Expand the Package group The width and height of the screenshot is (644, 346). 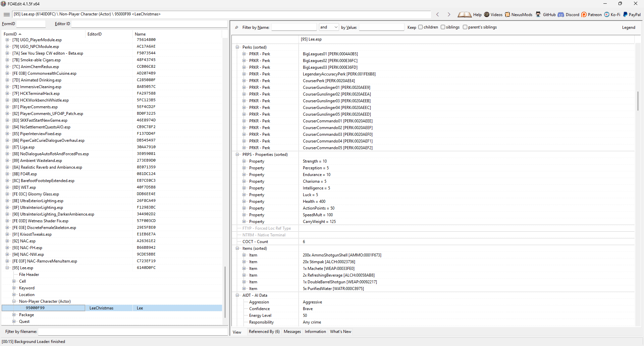click(14, 315)
